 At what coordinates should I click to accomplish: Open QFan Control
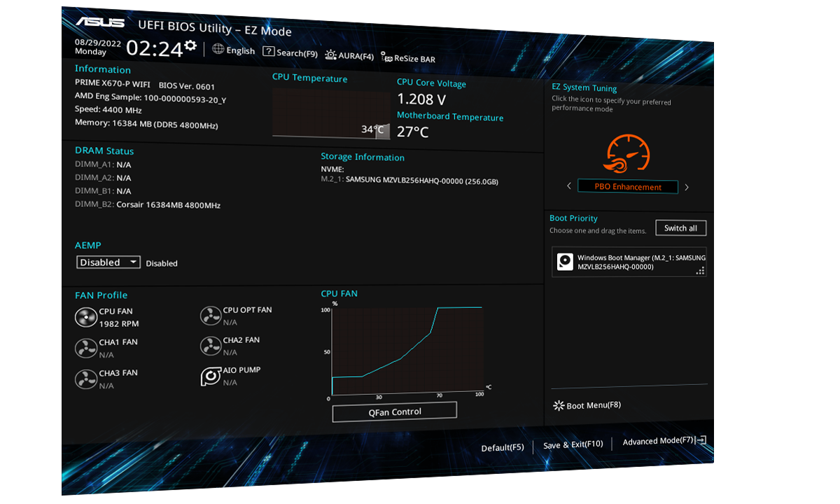394,412
